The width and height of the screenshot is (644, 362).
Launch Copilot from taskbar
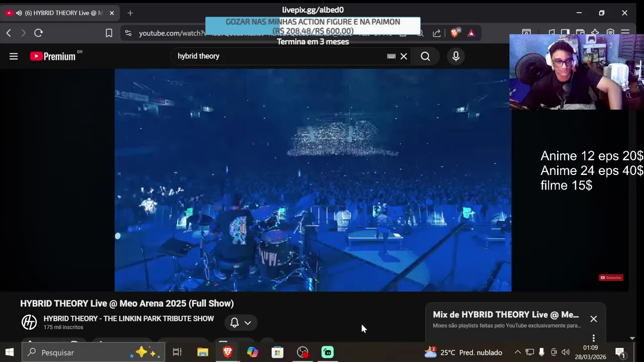pos(253,352)
